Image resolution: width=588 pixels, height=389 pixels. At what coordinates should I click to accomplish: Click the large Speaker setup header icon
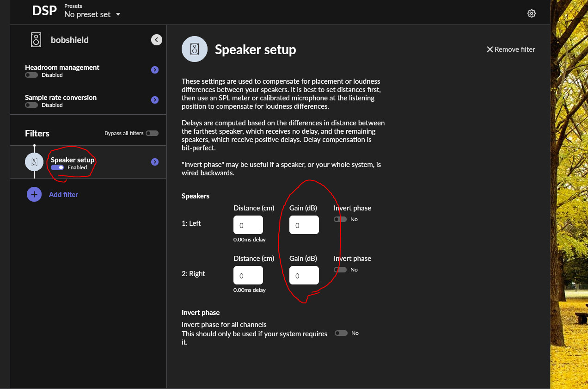(194, 49)
